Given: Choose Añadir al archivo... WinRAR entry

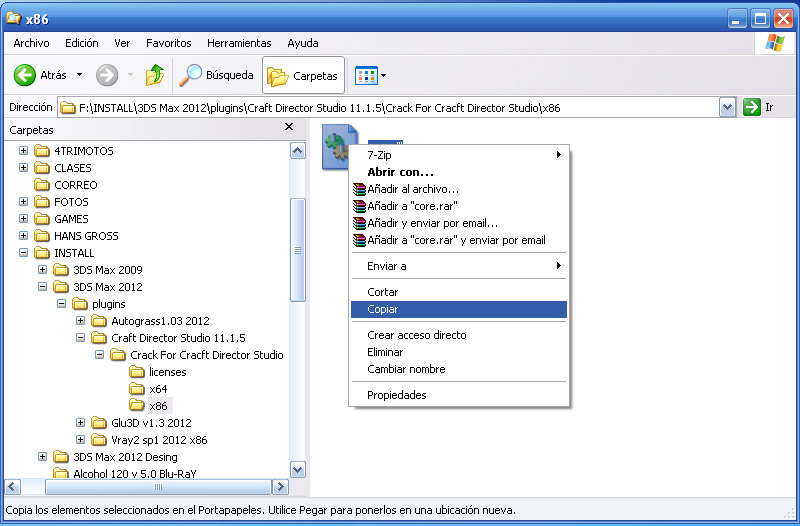Looking at the screenshot, I should pos(459,189).
